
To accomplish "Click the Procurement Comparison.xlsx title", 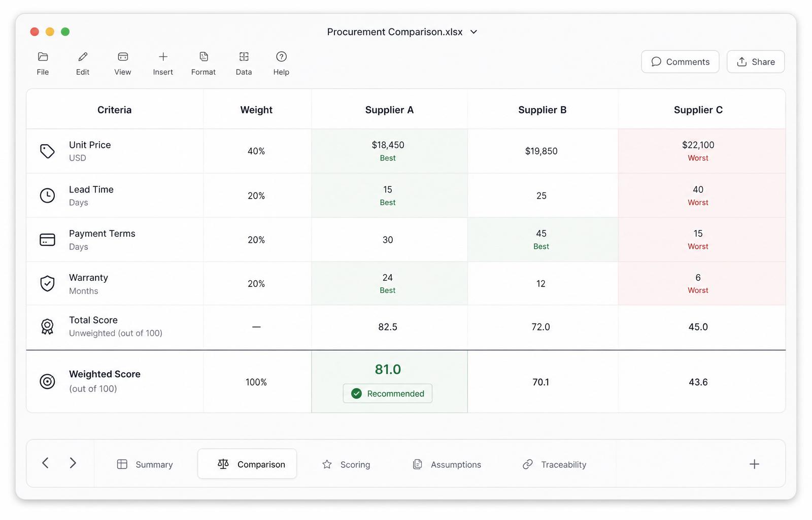I will tap(395, 32).
